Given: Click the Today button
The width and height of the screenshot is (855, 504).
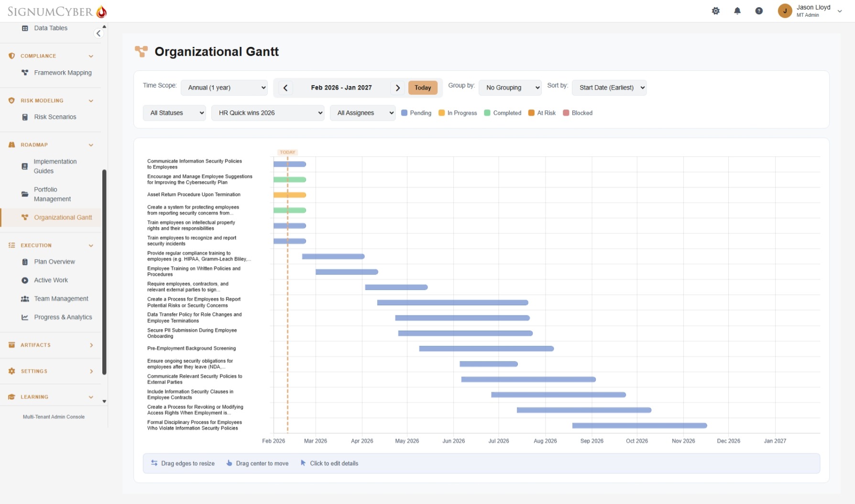Looking at the screenshot, I should pos(423,88).
